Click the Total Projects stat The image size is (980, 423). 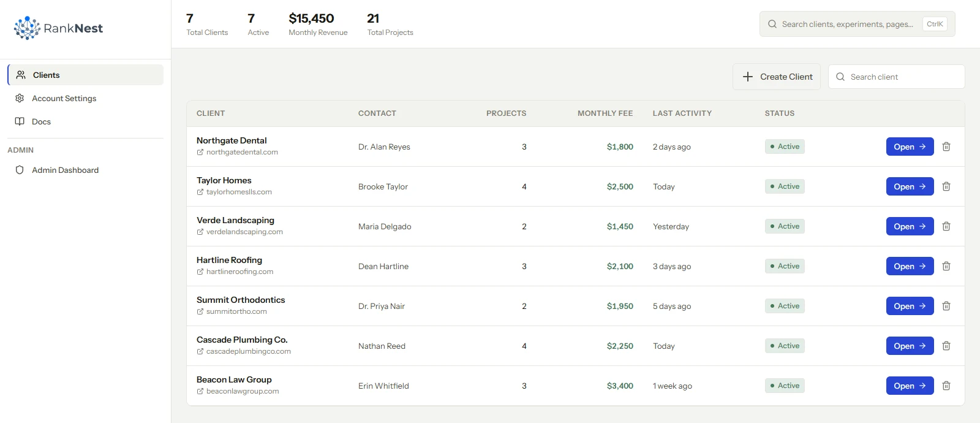(x=390, y=25)
